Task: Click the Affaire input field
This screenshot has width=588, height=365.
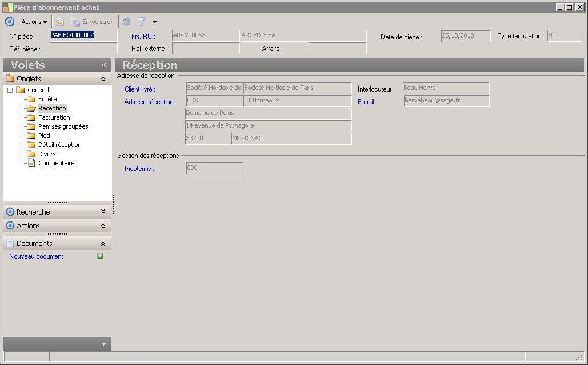Action: [x=338, y=49]
